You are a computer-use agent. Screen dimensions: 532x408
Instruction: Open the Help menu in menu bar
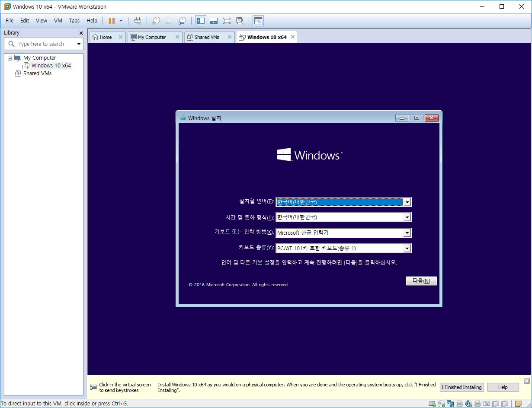pyautogui.click(x=92, y=20)
